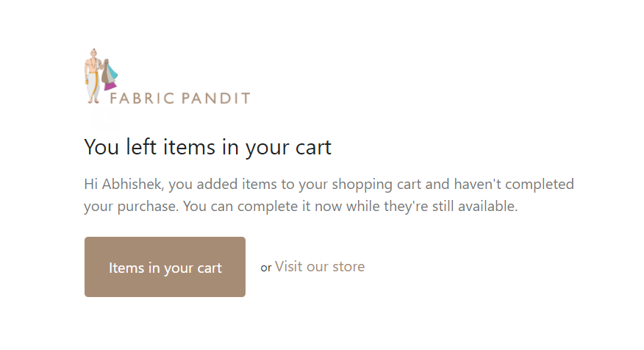
Task: Click 'shopping cart' in the message text
Action: pyautogui.click(x=376, y=185)
